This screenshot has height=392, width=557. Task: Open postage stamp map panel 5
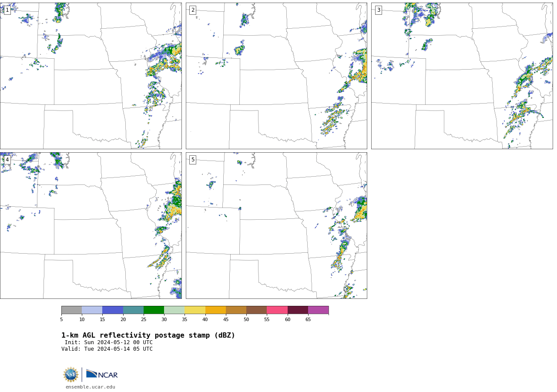(276, 225)
